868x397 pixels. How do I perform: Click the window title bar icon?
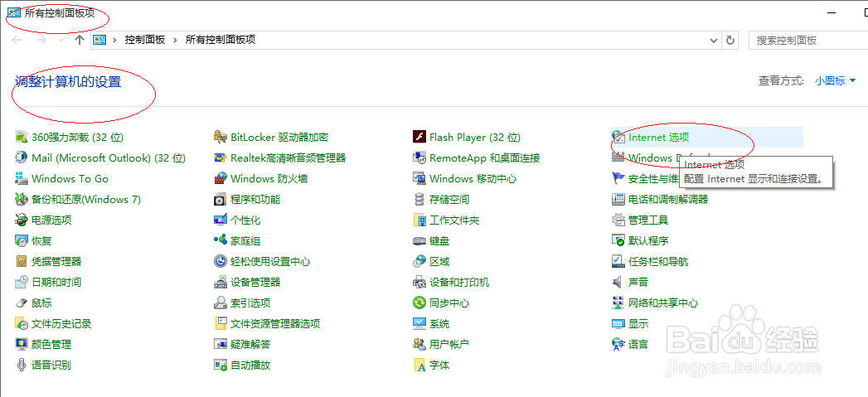(x=14, y=12)
